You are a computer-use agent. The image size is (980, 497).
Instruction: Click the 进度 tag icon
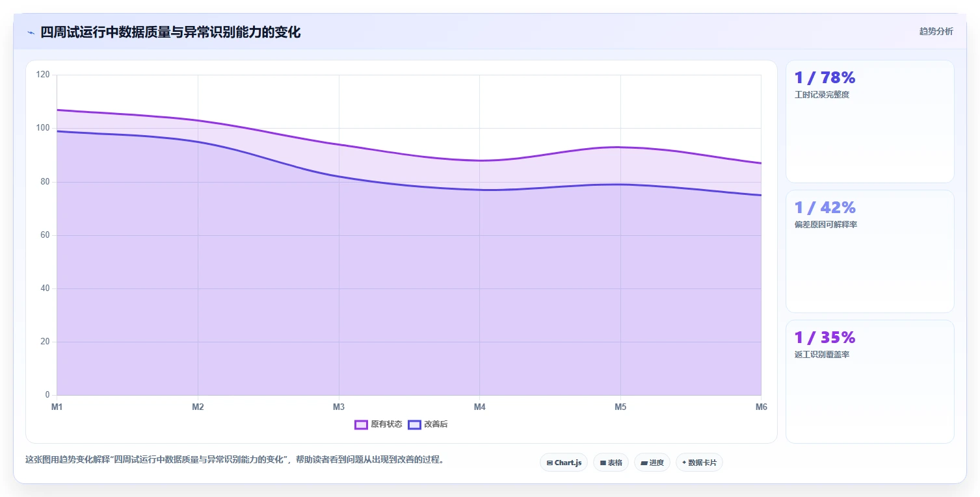tap(644, 463)
